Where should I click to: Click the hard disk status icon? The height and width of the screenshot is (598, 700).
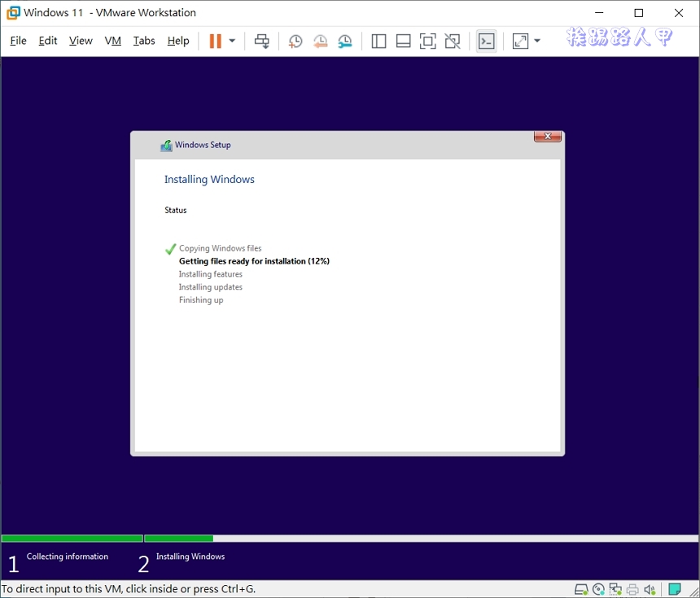[x=580, y=588]
